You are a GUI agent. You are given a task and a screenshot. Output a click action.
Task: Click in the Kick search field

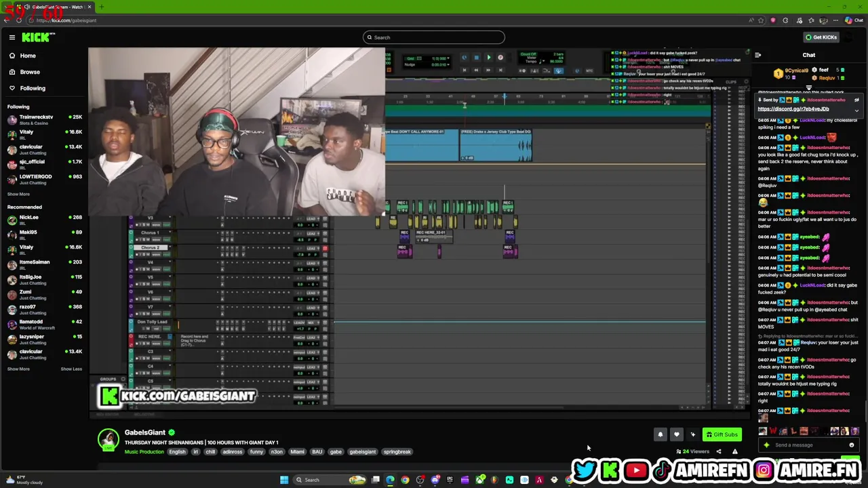pos(434,37)
